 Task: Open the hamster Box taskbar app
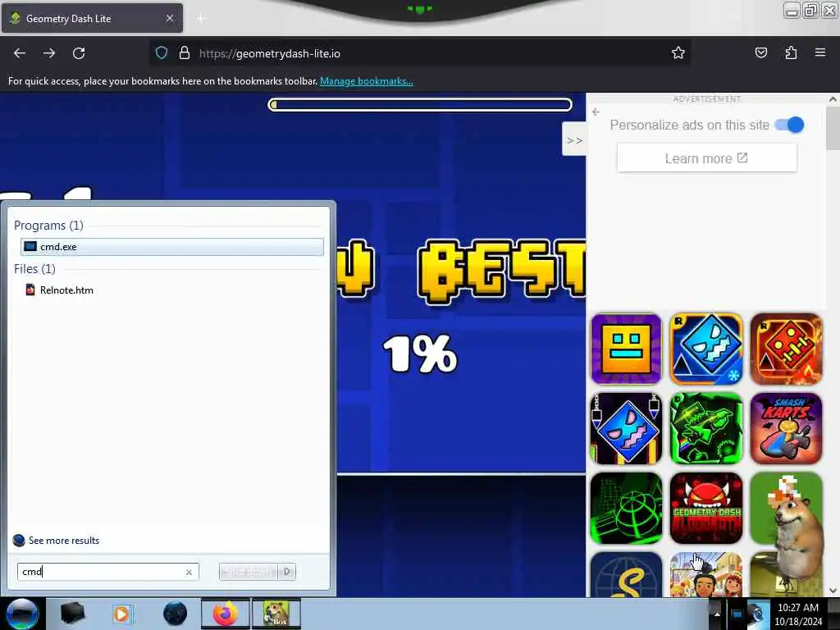[x=276, y=614]
